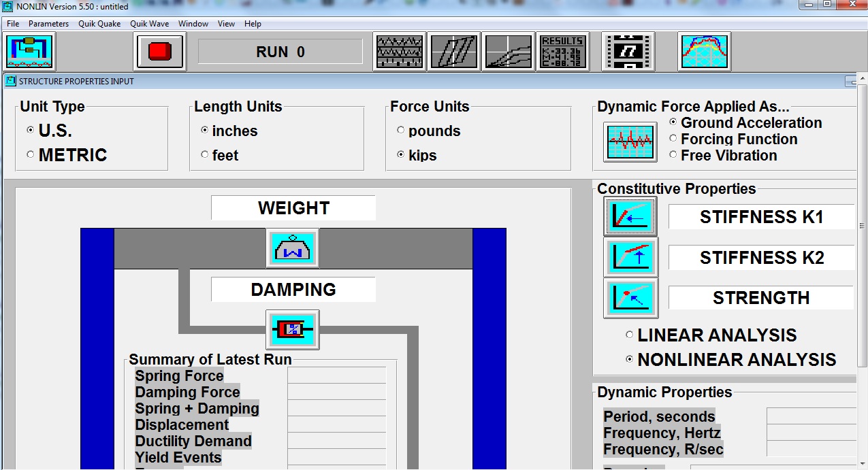Open the energy curves plot icon
The height and width of the screenshot is (470, 868).
click(x=509, y=52)
